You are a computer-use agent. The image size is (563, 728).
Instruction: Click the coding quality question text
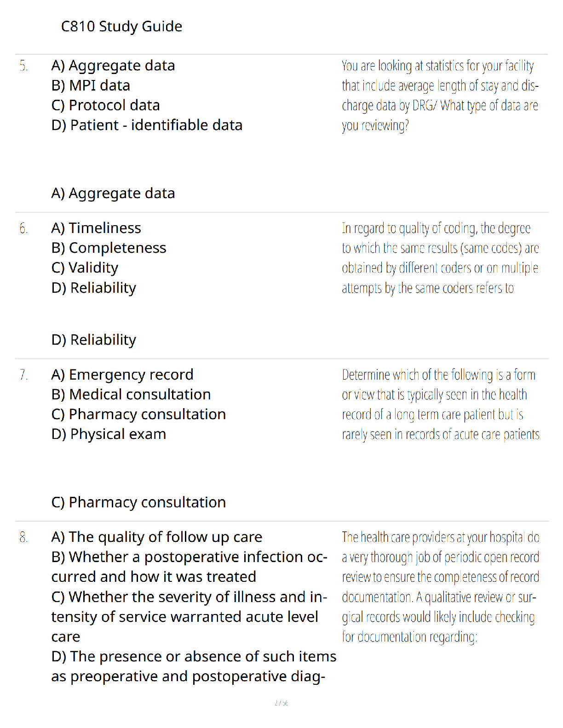point(440,258)
